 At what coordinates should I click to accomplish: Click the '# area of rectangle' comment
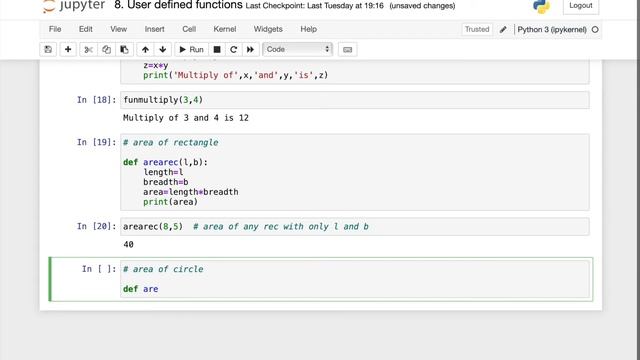(171, 142)
